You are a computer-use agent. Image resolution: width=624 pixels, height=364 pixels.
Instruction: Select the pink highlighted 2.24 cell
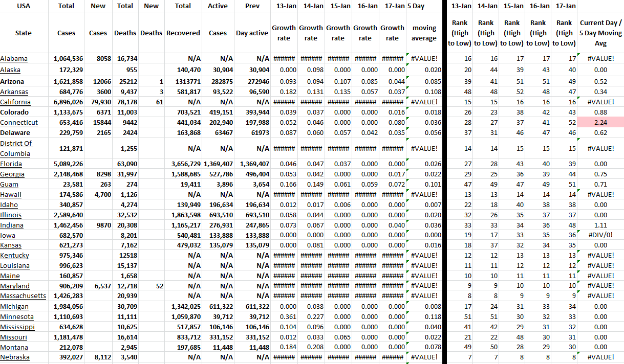click(600, 123)
